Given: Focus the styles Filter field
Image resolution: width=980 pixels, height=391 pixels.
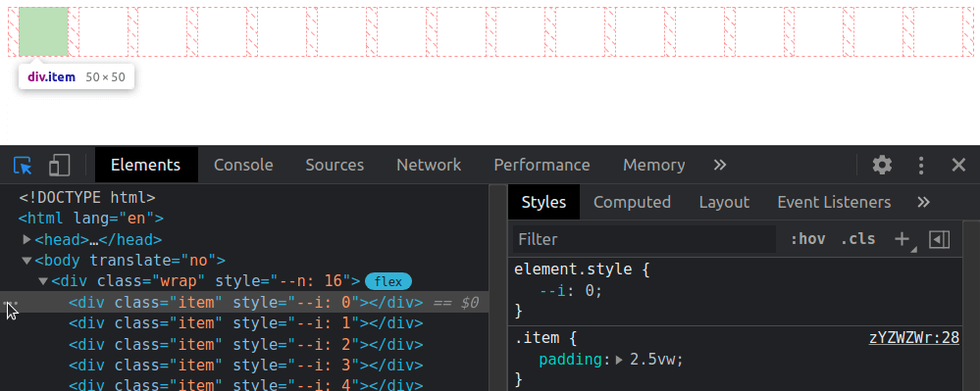Looking at the screenshot, I should [645, 239].
